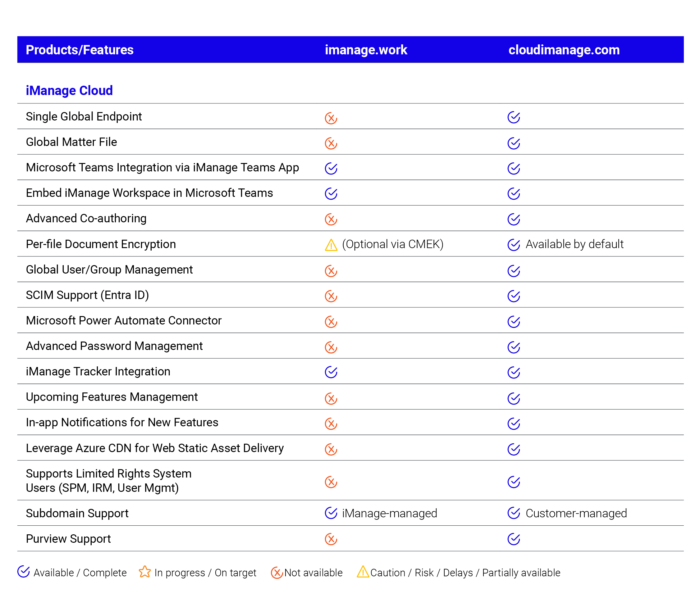The image size is (700, 598).
Task: Click the 'Customer-managed' text
Action: coord(576,513)
